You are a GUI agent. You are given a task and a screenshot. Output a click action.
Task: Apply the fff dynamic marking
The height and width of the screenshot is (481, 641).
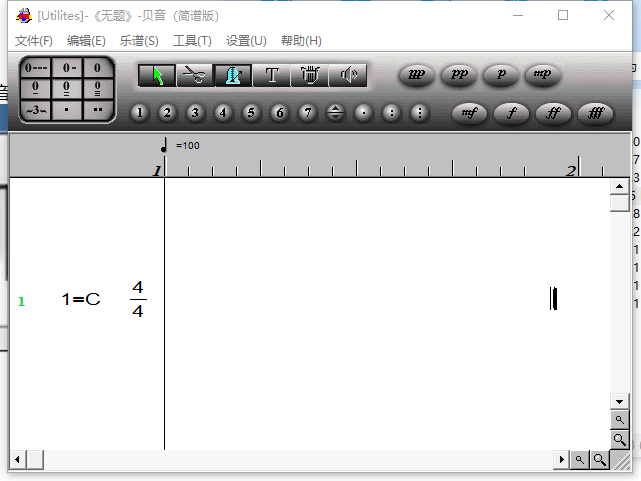pos(596,113)
